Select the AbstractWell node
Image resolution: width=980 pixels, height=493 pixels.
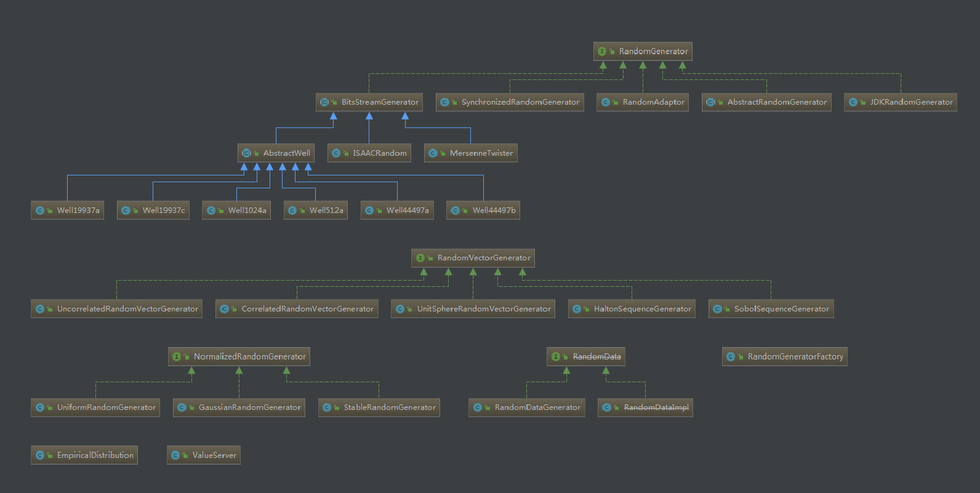pyautogui.click(x=276, y=153)
